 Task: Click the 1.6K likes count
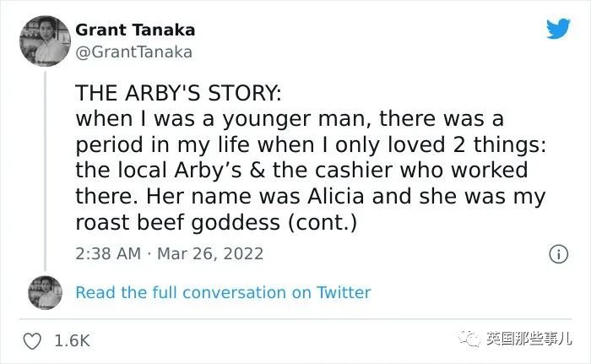[72, 340]
